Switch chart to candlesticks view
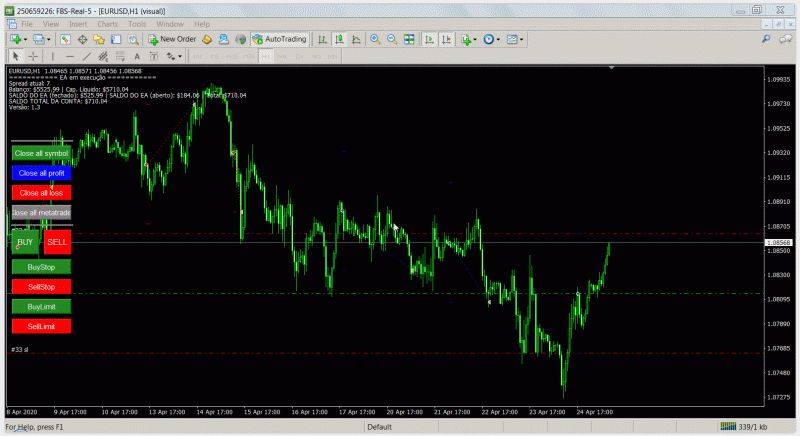The width and height of the screenshot is (800, 436). [x=340, y=39]
